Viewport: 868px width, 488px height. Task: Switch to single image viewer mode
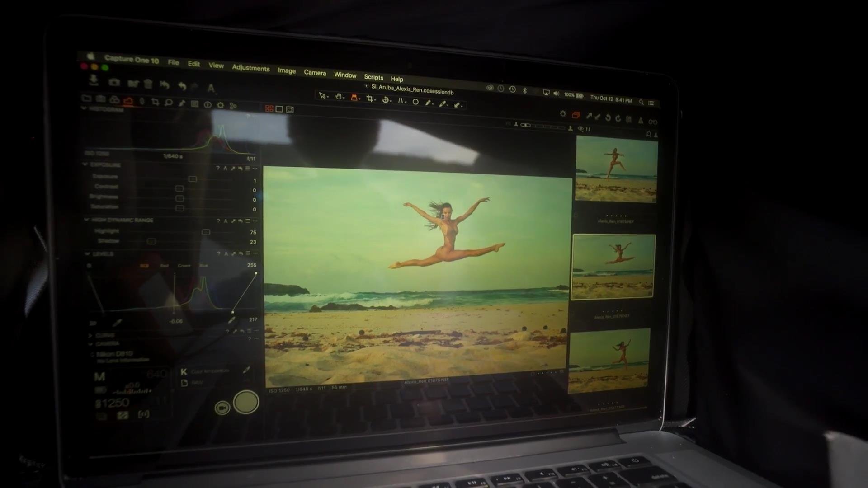pos(279,109)
